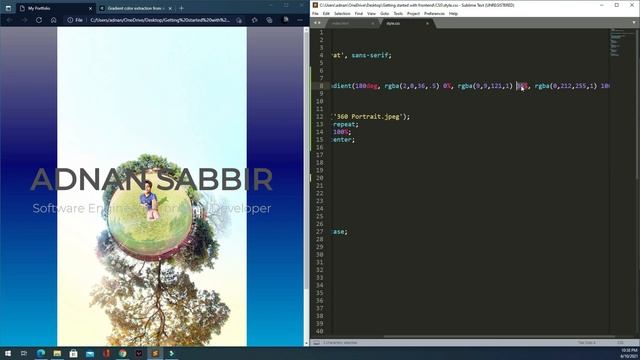Reload the My Portfolio page
The image size is (640, 360).
click(x=39, y=20)
